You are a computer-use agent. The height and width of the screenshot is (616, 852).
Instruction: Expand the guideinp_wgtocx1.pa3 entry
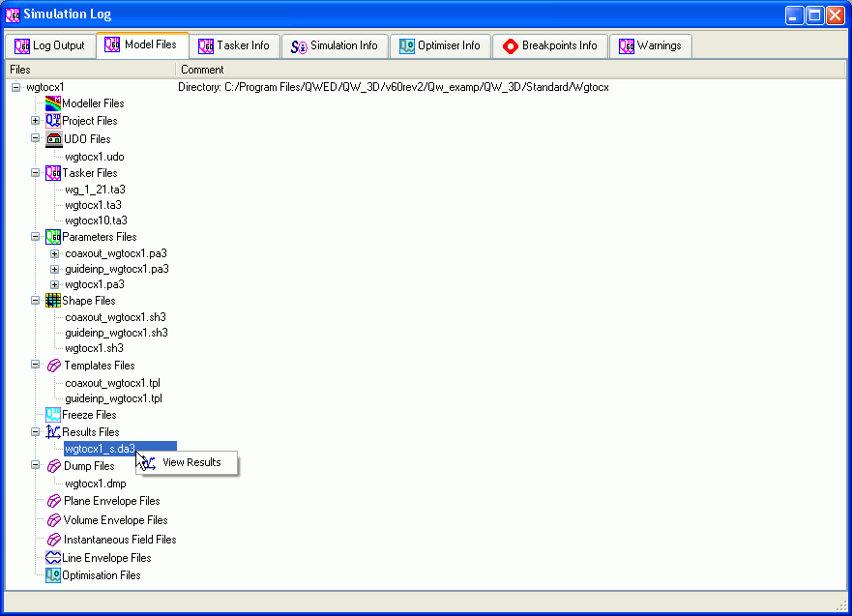55,269
